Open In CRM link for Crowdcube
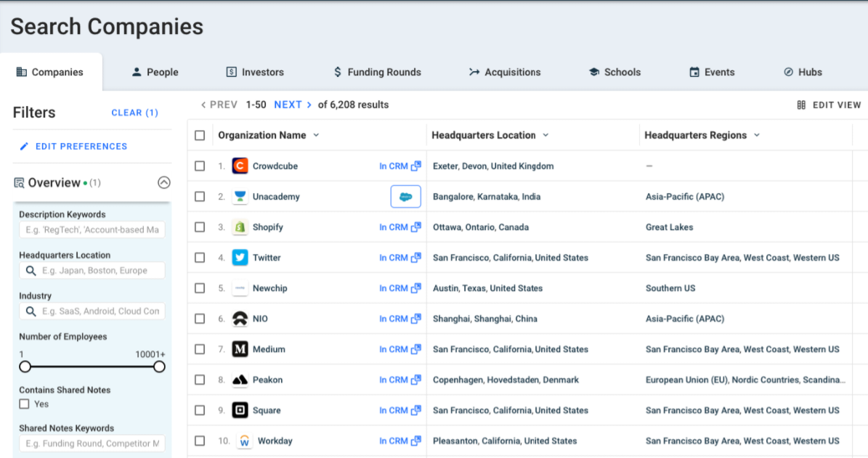 click(x=400, y=166)
